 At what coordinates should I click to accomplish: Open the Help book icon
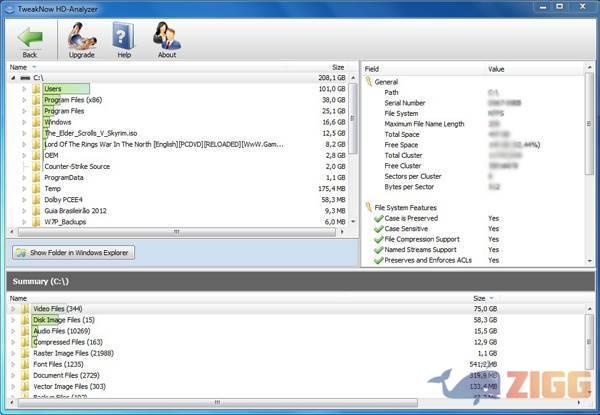tap(124, 41)
